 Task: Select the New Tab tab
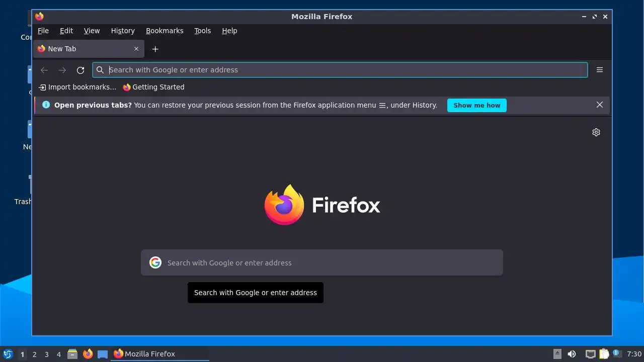coord(89,49)
